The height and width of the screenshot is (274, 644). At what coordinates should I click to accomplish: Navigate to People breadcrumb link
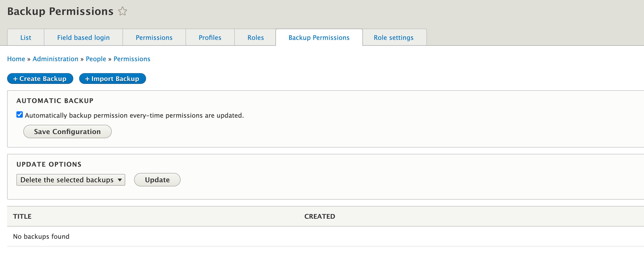point(96,59)
